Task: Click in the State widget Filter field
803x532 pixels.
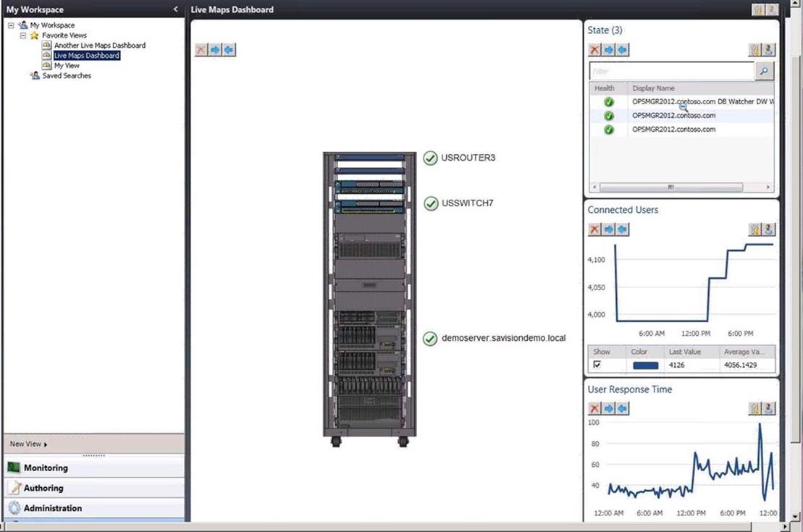Action: (x=672, y=71)
